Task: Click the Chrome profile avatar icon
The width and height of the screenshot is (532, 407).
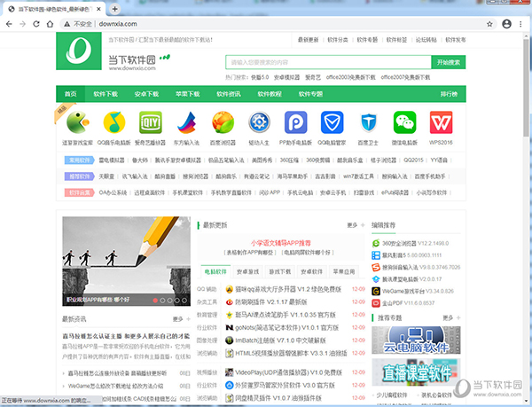Action: coord(500,24)
